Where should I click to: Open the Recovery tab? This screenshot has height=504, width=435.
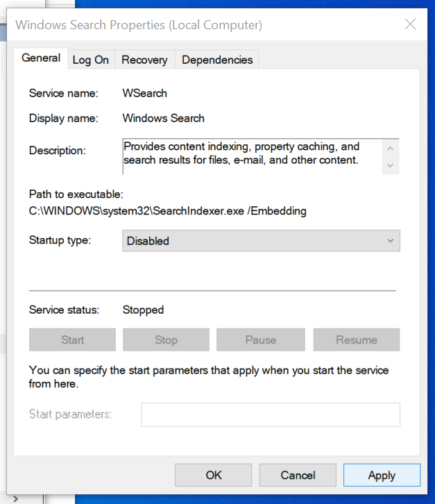click(x=144, y=60)
